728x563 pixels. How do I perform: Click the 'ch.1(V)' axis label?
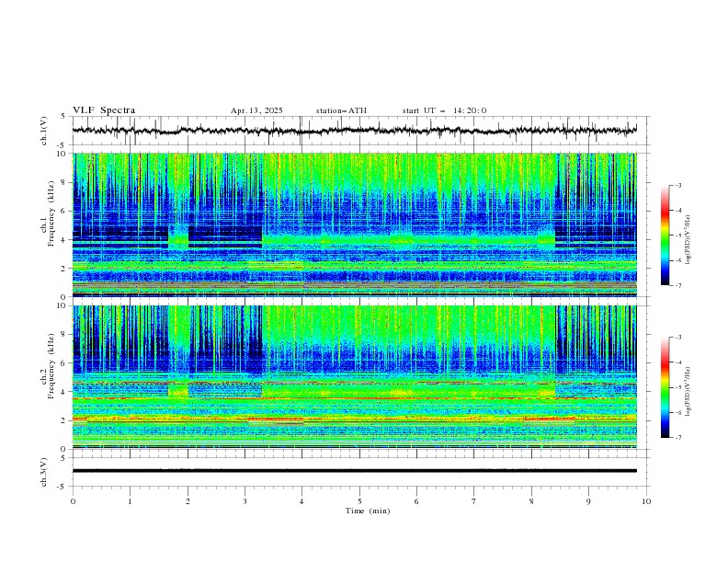(44, 131)
